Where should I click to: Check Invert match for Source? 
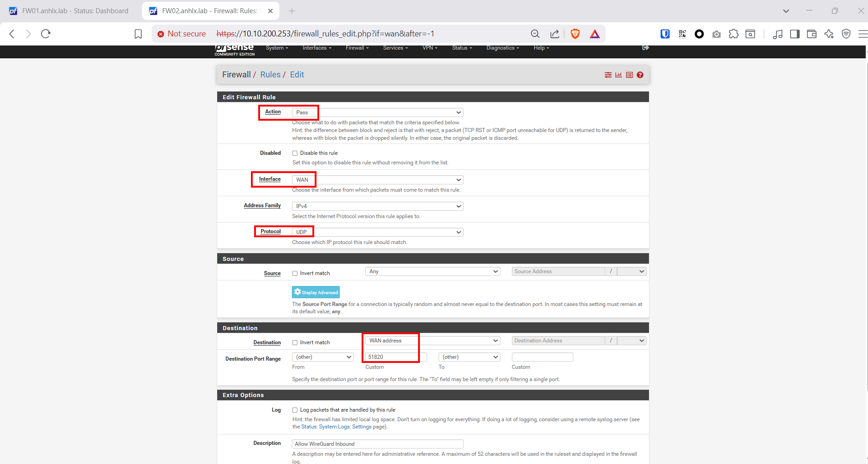[295, 274]
